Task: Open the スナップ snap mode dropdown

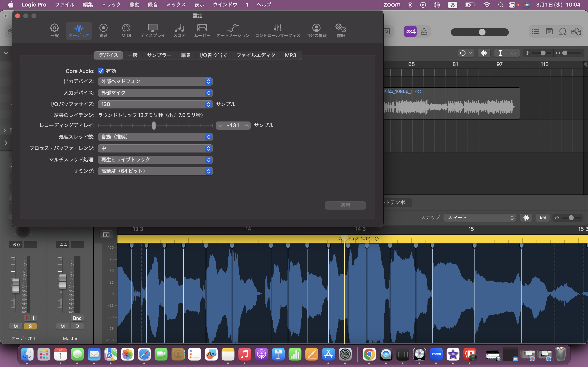Action: [480, 218]
